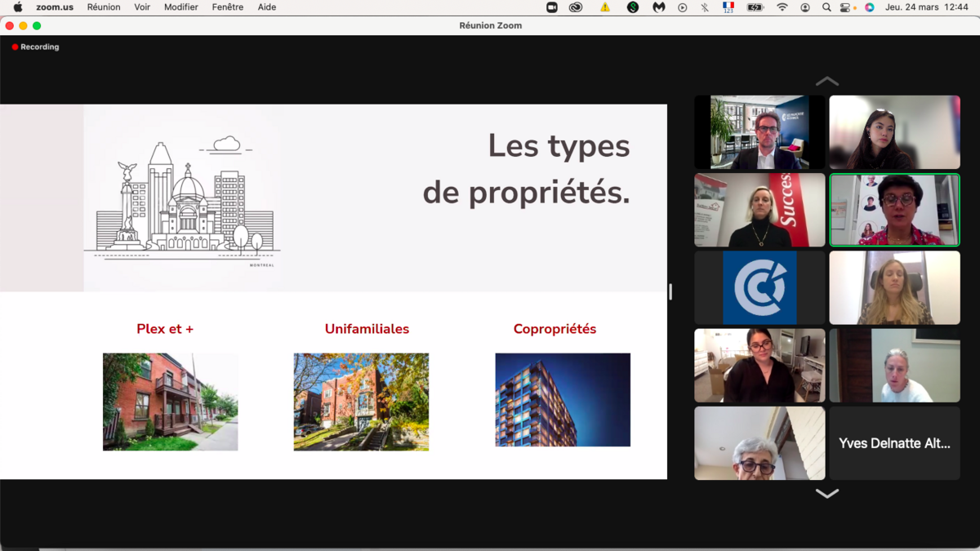
Task: Open the Apple menu
Action: 17,7
